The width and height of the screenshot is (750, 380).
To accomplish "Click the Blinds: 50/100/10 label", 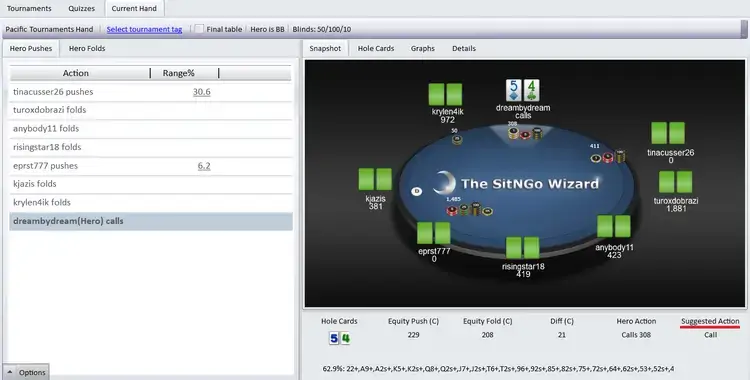I will [321, 29].
